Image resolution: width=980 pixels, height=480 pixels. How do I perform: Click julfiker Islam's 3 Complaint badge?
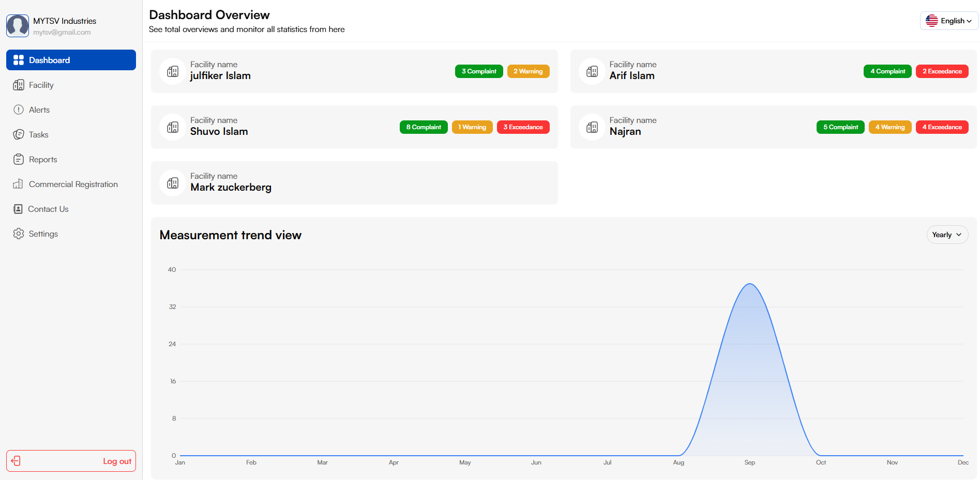tap(479, 71)
